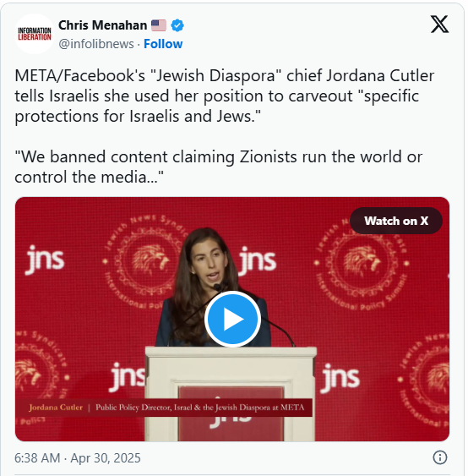Click the white podium in the video

[231, 394]
